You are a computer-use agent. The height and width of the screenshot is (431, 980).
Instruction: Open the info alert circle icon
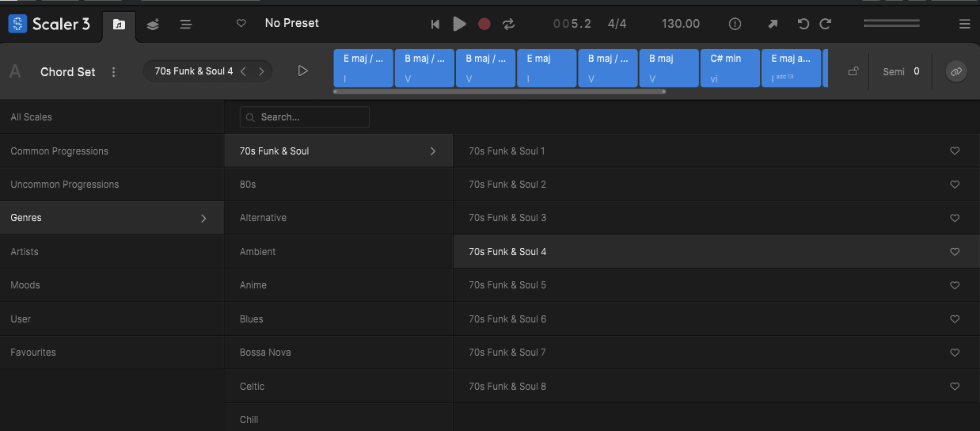(x=735, y=24)
